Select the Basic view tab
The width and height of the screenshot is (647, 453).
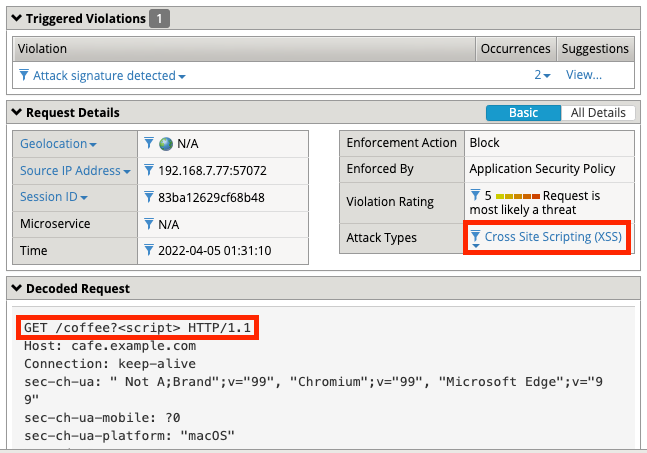(523, 113)
